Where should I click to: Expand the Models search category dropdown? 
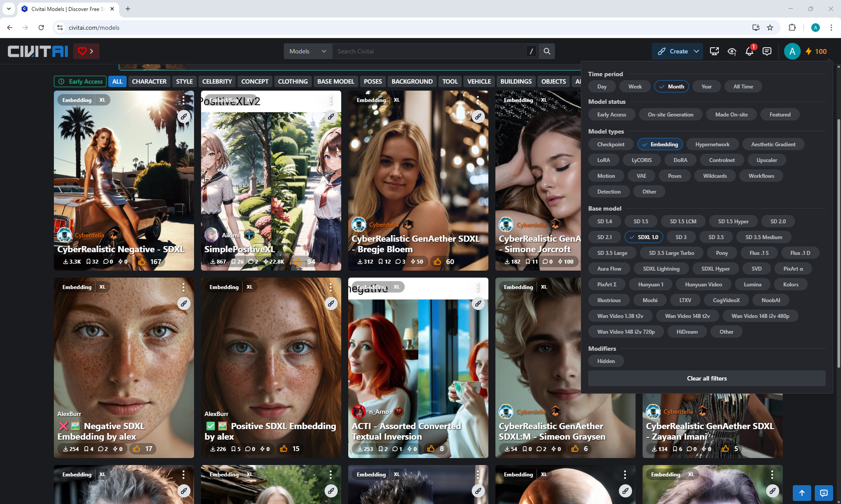tap(307, 51)
